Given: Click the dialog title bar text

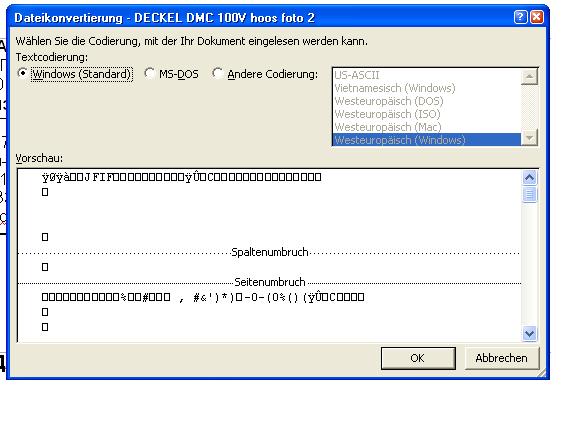Looking at the screenshot, I should (164, 18).
